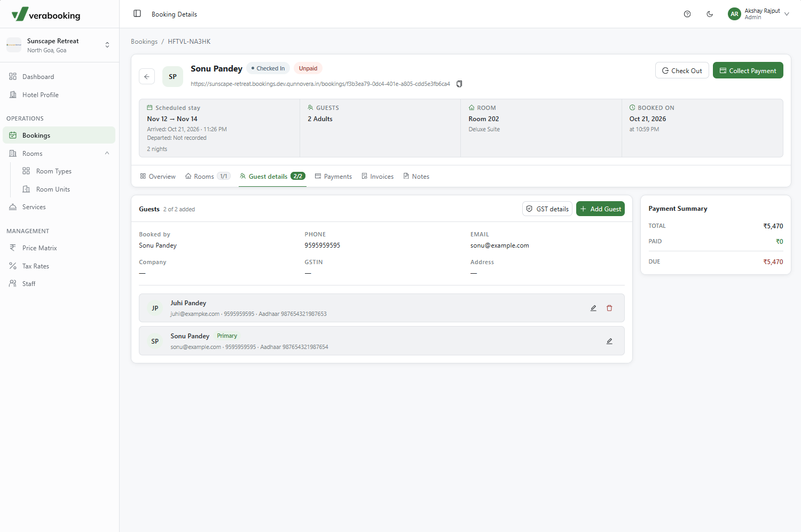Click the Staff people icon
This screenshot has height=532, width=801.
(13, 284)
